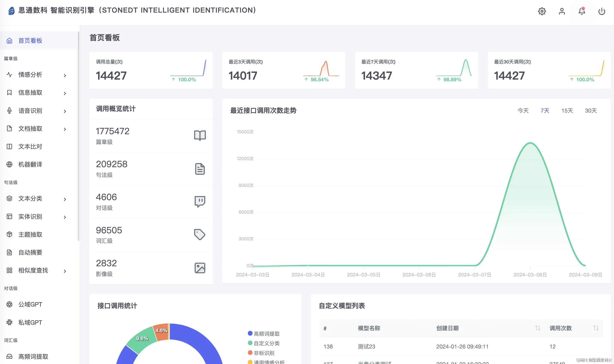Click the image icon beside 影像级
The image size is (614, 364).
200,268
